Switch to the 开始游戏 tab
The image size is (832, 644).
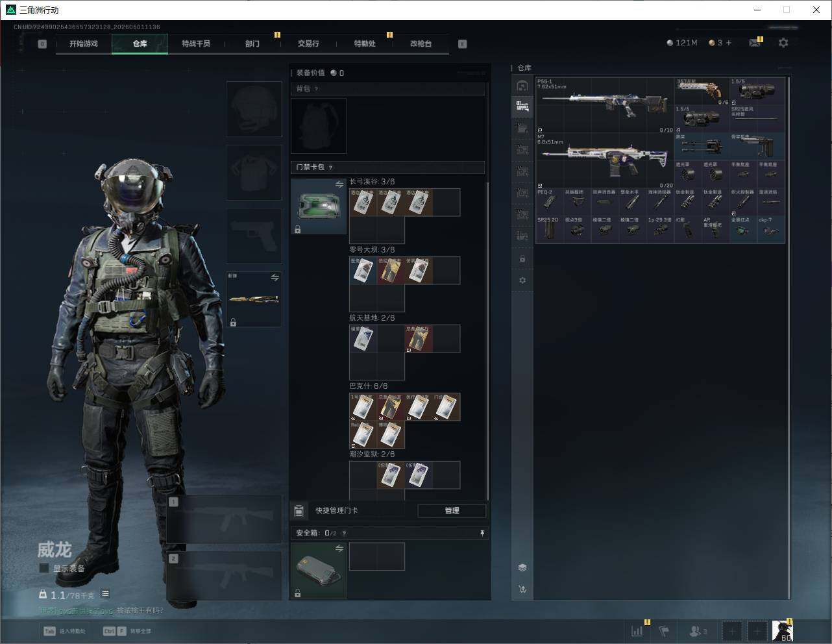click(84, 43)
